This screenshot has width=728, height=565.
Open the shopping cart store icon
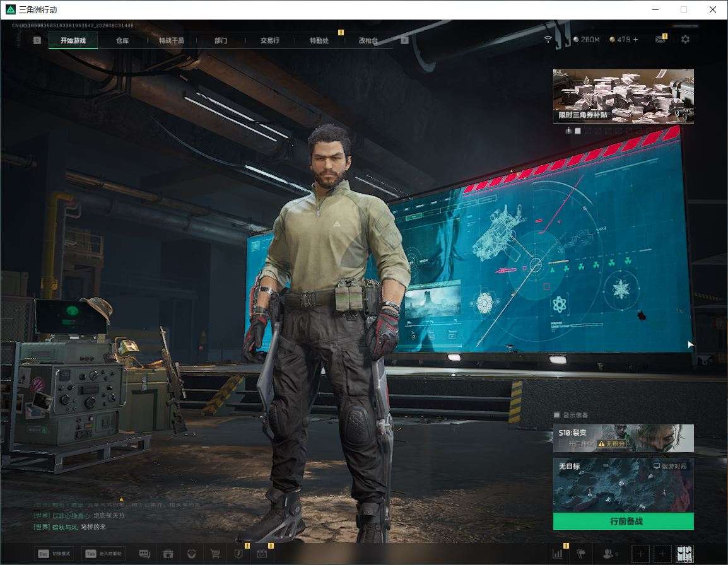[215, 554]
